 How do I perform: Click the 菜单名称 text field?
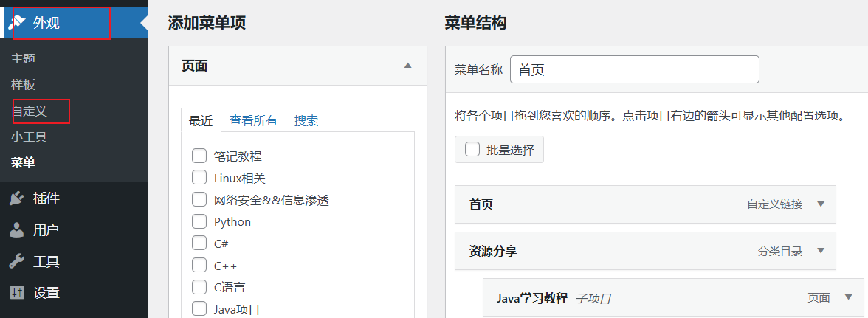[x=634, y=70]
